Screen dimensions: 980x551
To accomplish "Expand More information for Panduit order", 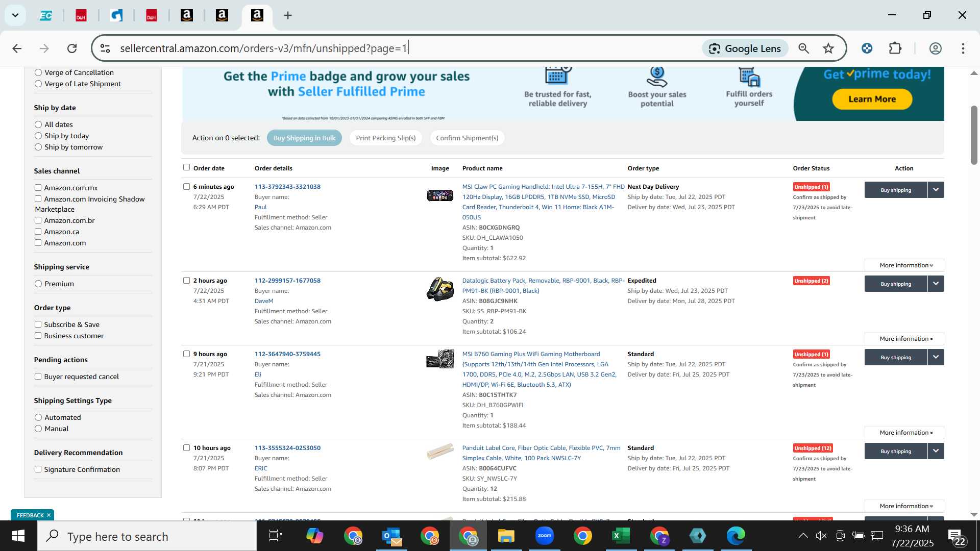I will (904, 506).
